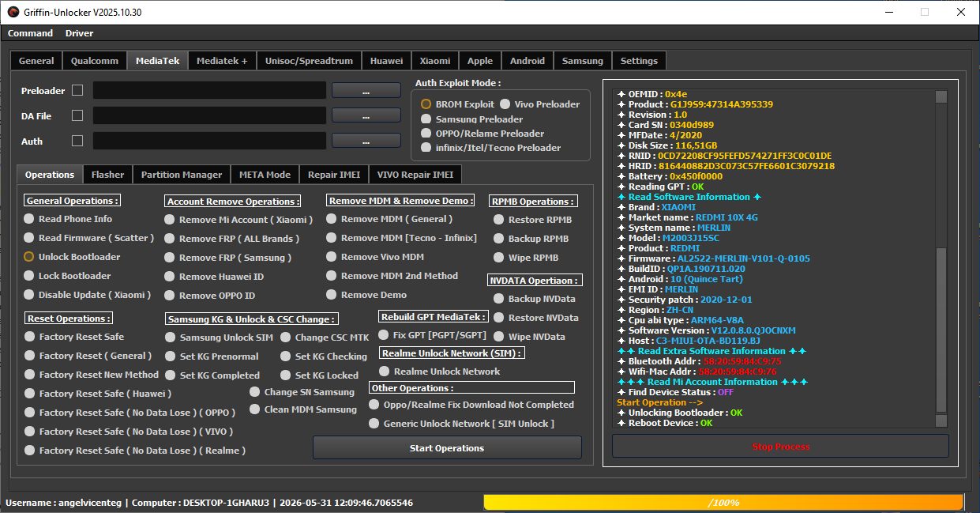Click the Stop Process button
The width and height of the screenshot is (980, 513).
780,447
